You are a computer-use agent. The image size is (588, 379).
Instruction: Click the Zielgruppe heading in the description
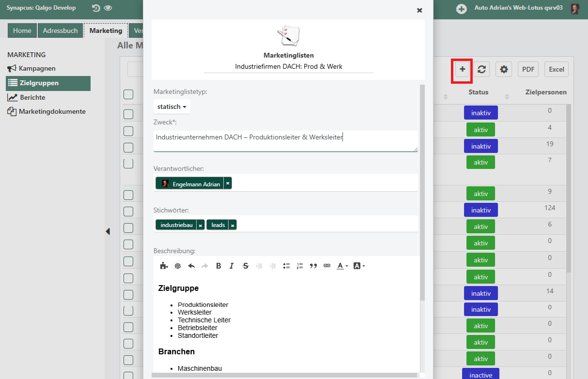[x=179, y=288]
